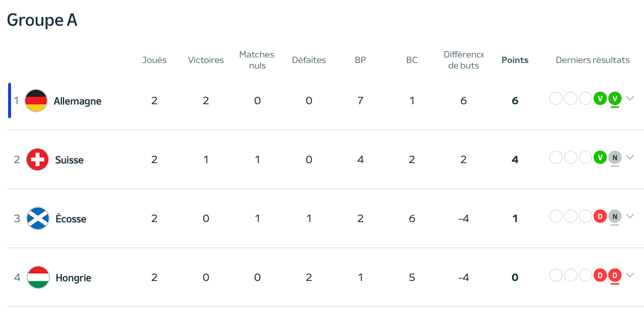Click the Derniers résultats column header
This screenshot has height=313, width=644.
[592, 60]
